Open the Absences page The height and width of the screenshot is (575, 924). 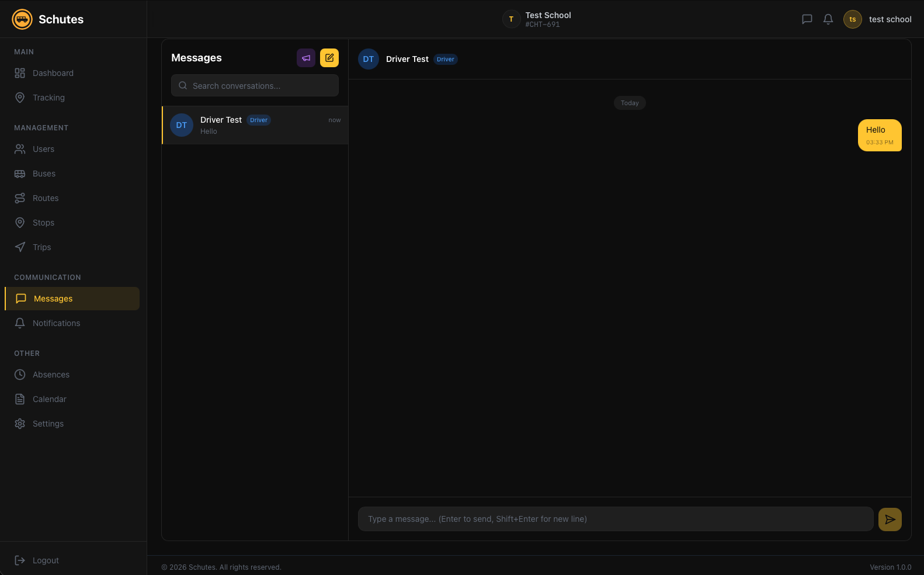coord(72,375)
